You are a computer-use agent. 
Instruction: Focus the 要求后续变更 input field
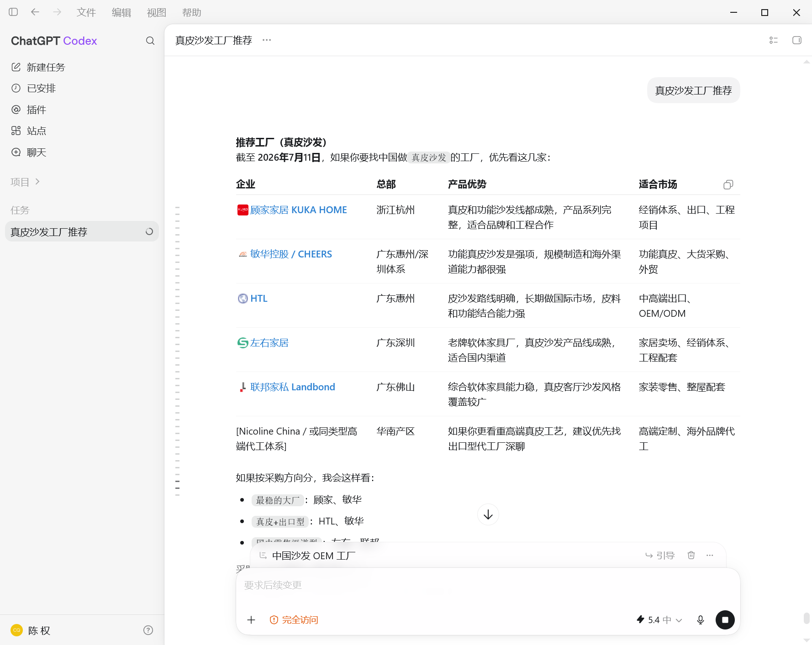pos(488,585)
